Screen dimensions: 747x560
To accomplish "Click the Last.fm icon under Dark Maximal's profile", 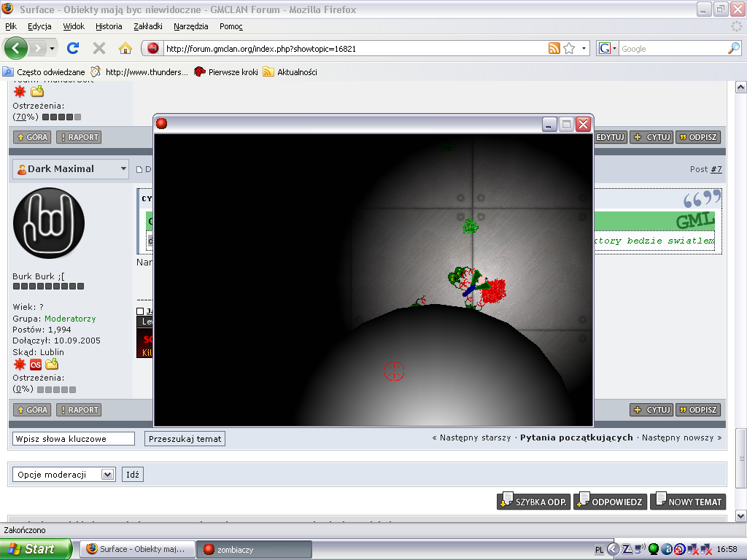I will [36, 365].
